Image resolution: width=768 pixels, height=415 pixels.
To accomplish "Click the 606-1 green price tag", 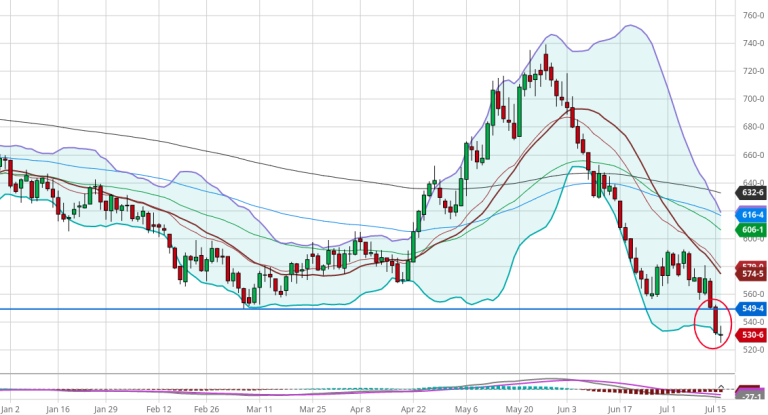I will [752, 230].
